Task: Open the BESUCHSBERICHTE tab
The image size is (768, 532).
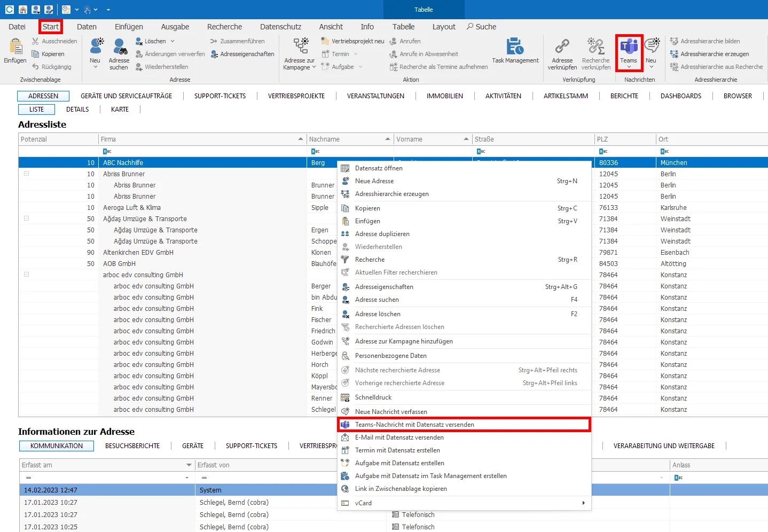Action: [x=132, y=446]
